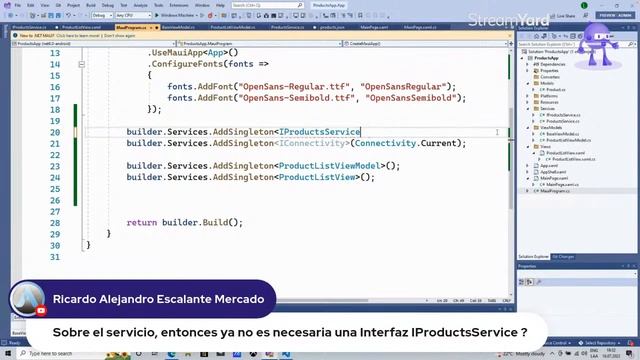Select the ProductListView.xaml.cs file
This screenshot has width=640, height=360.
[x=573, y=159]
